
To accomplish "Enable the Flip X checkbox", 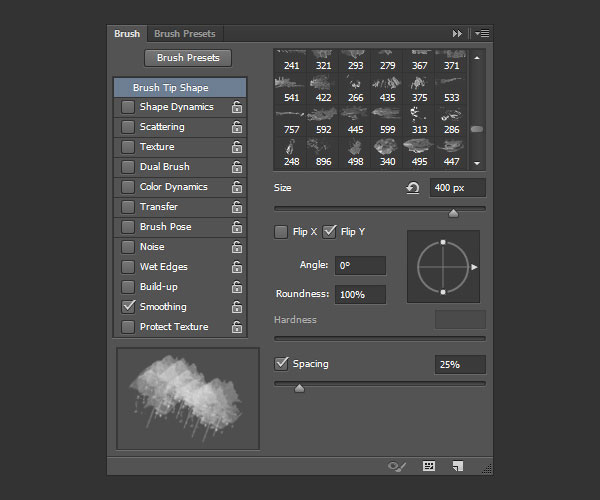I will [282, 232].
